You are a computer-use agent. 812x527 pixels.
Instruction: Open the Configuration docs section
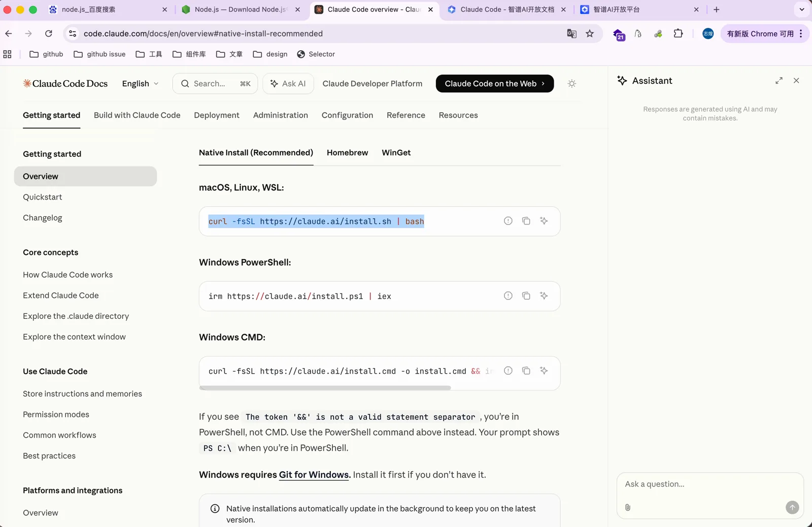point(348,115)
